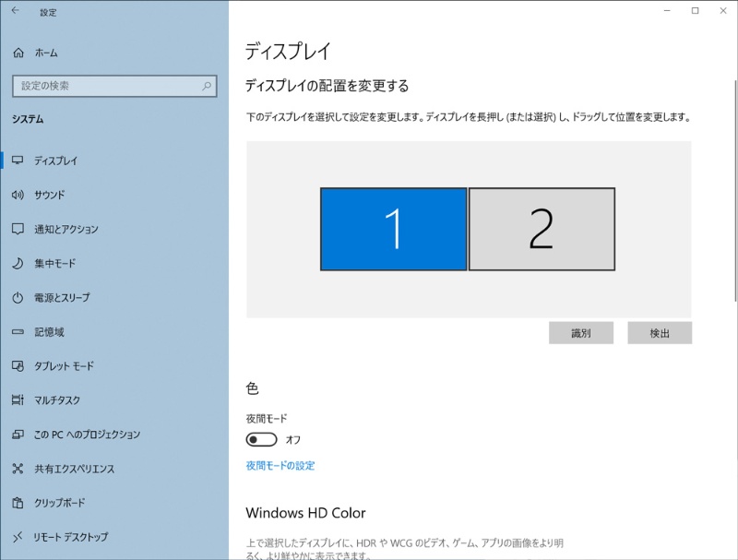Toggle the night light switch on

[262, 439]
